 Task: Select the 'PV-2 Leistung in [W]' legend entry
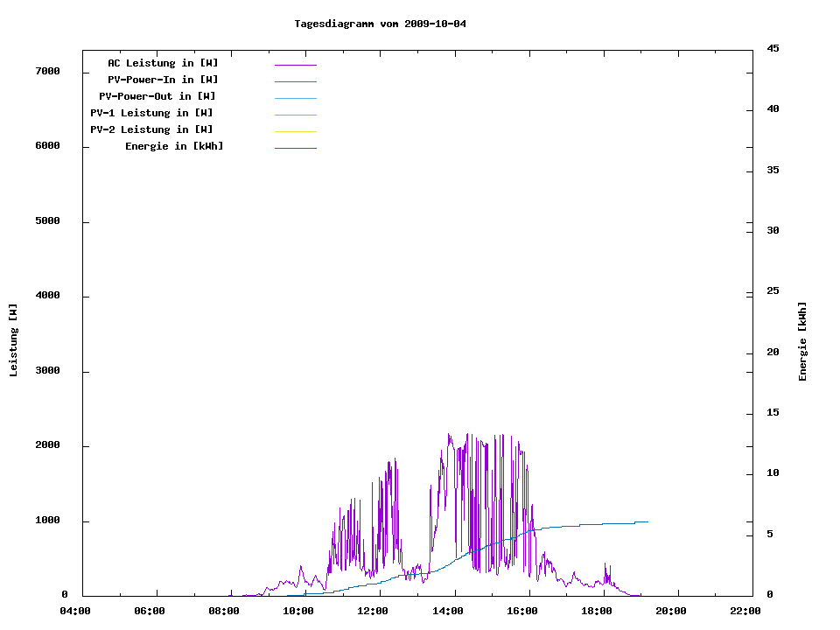[x=151, y=129]
